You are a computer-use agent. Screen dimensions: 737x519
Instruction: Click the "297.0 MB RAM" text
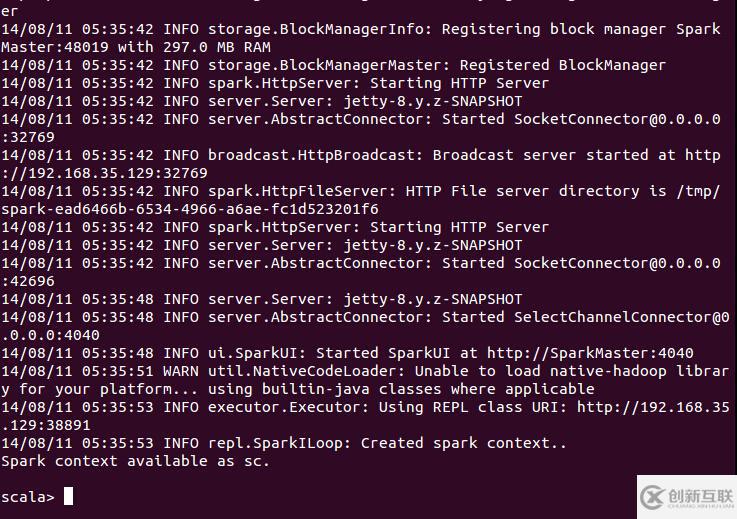coord(226,47)
